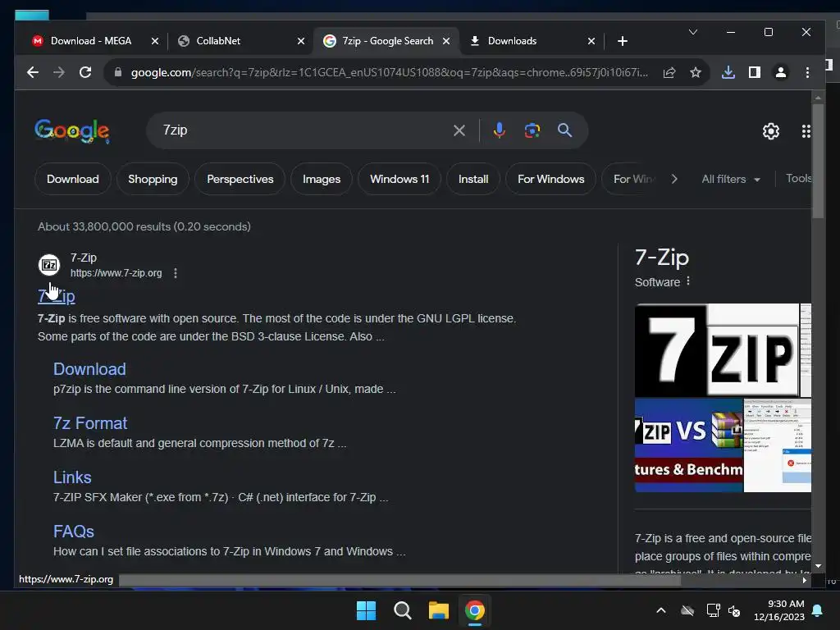The width and height of the screenshot is (840, 630).
Task: Open the clock and date flyout
Action: tap(779, 610)
